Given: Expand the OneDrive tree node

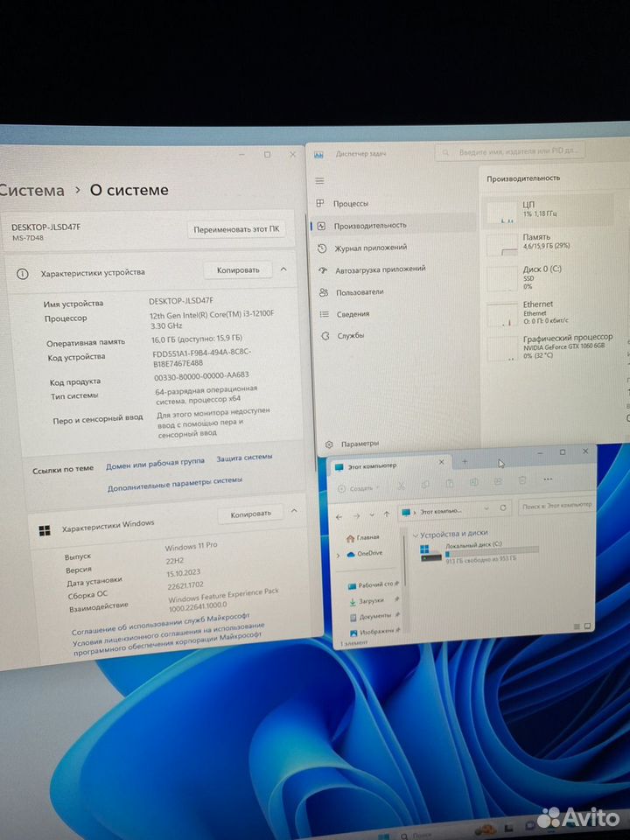Looking at the screenshot, I should (338, 555).
